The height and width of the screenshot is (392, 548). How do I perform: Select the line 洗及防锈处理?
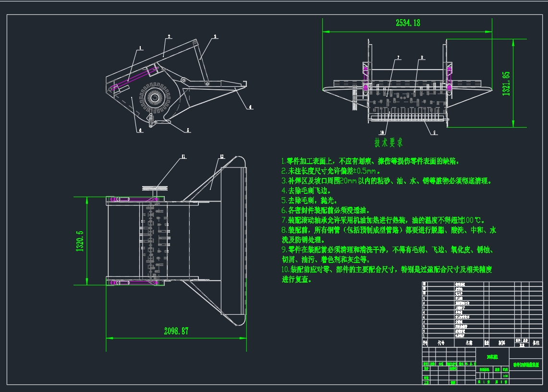pos(304,240)
